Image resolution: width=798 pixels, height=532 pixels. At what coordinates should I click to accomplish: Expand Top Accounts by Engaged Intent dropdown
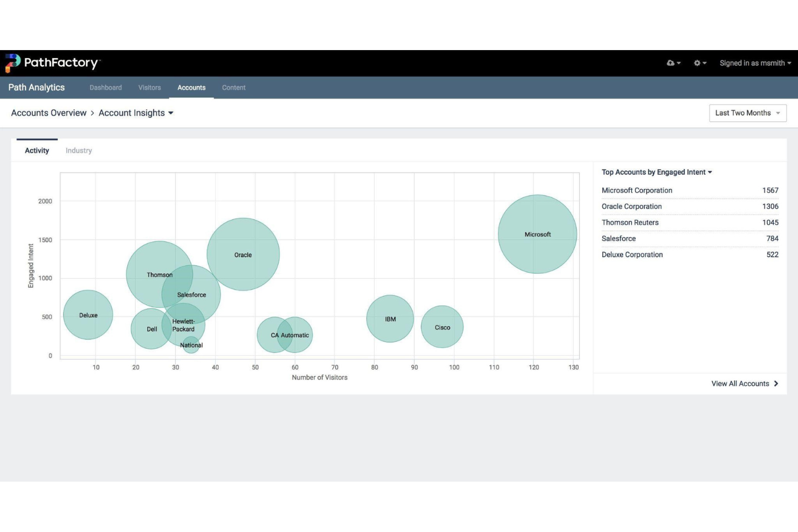tap(657, 172)
